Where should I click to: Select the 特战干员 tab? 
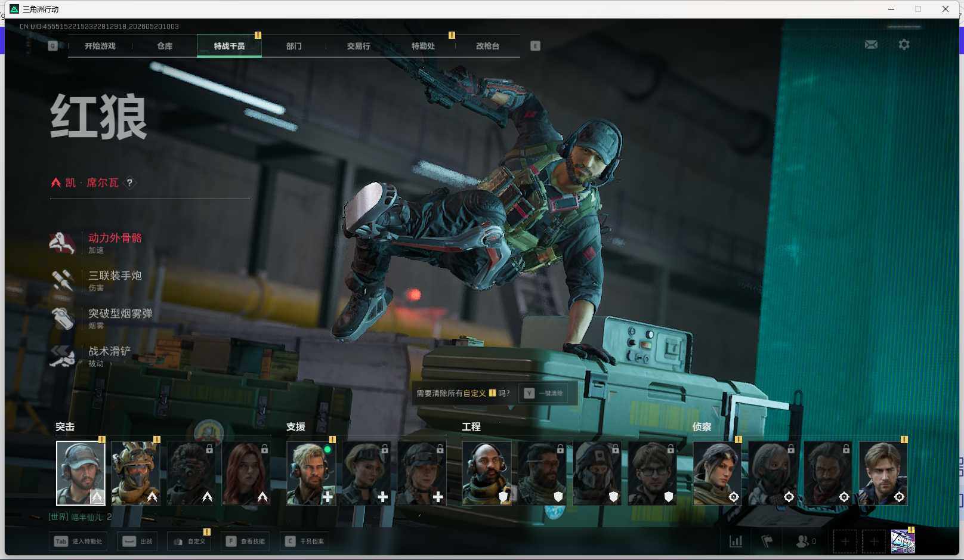[x=229, y=46]
